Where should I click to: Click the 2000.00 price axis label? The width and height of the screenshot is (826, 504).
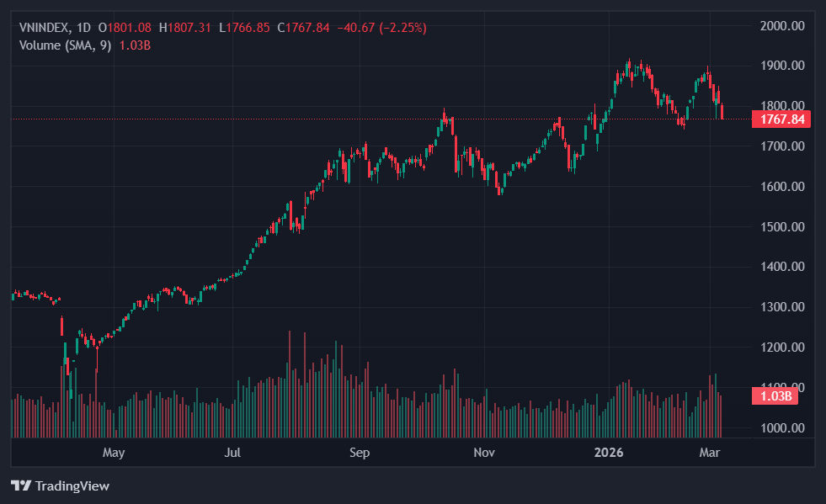(x=782, y=25)
